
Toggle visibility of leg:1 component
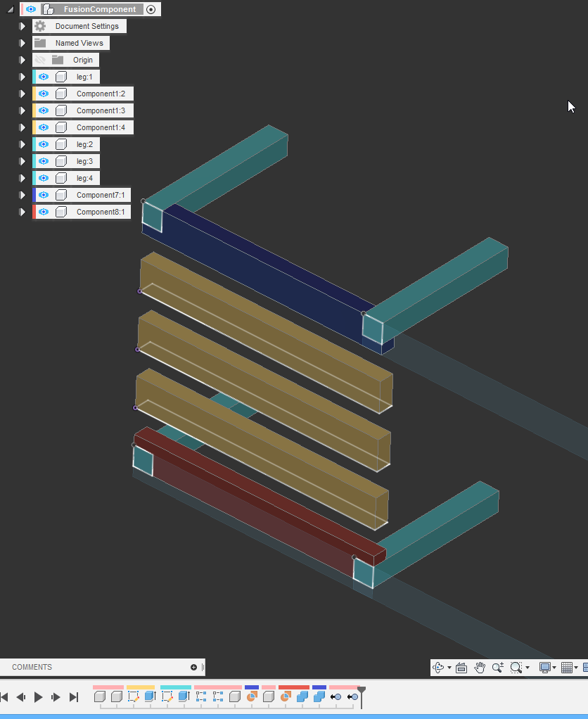(x=43, y=76)
